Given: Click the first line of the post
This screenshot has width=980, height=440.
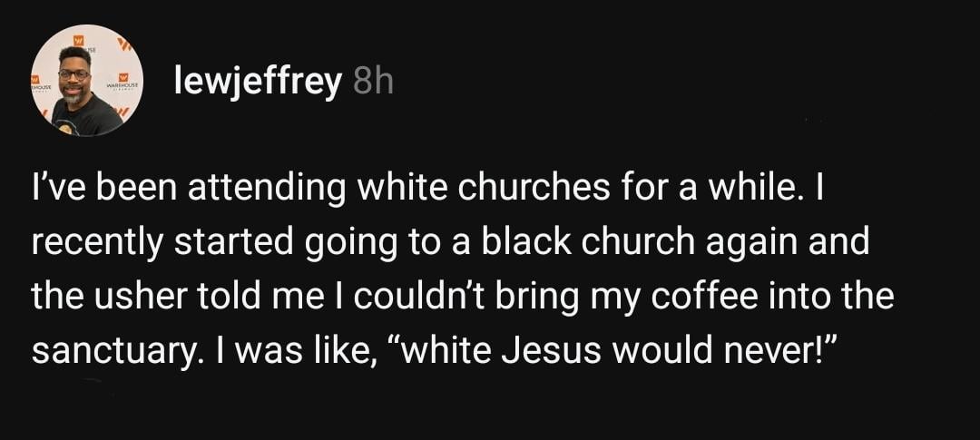Looking at the screenshot, I should [428, 191].
